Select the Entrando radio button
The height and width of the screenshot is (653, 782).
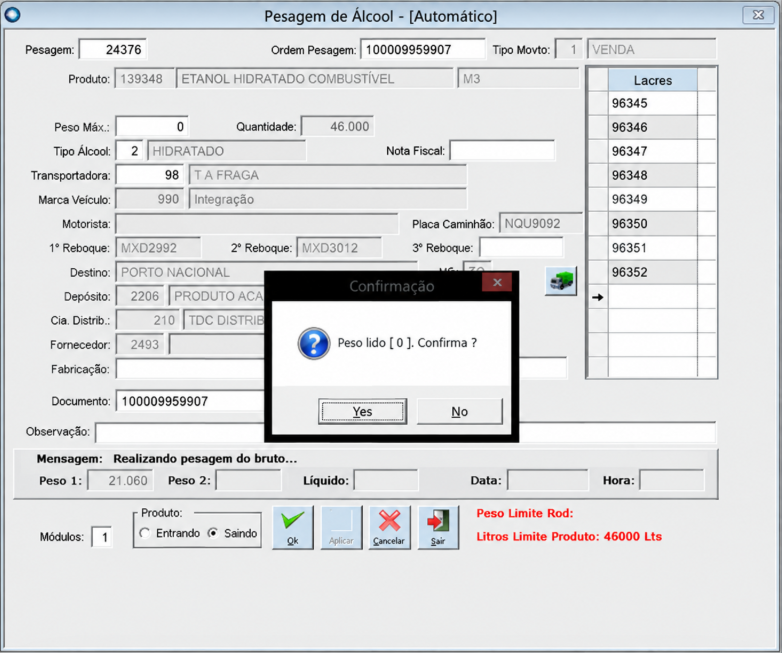pos(145,533)
